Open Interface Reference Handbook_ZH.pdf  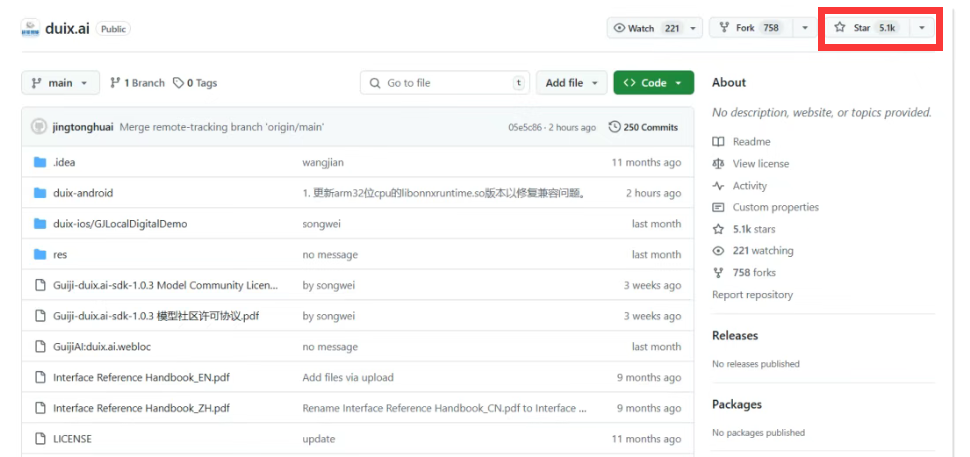coord(142,408)
